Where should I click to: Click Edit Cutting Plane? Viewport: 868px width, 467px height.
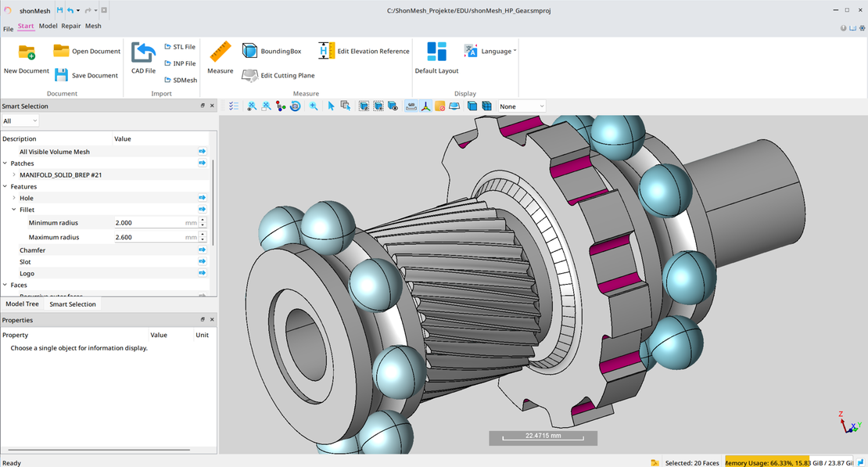(278, 76)
